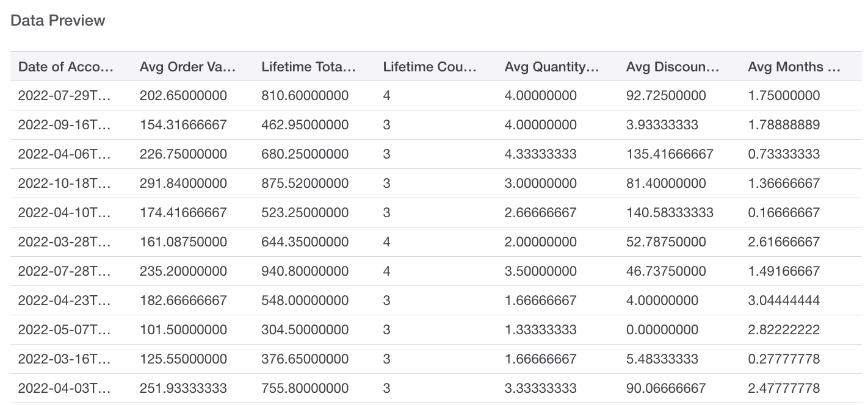The height and width of the screenshot is (405, 868).
Task: Click avg quantity cell 3.33333333
Action: pyautogui.click(x=541, y=389)
